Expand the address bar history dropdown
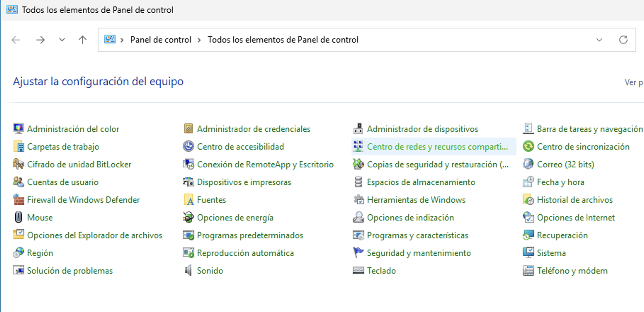Viewport: 644px width, 312px height. (599, 40)
